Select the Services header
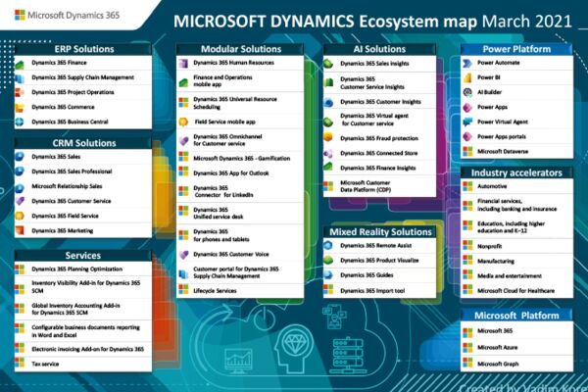Image resolution: width=588 pixels, height=392 pixels. point(83,256)
